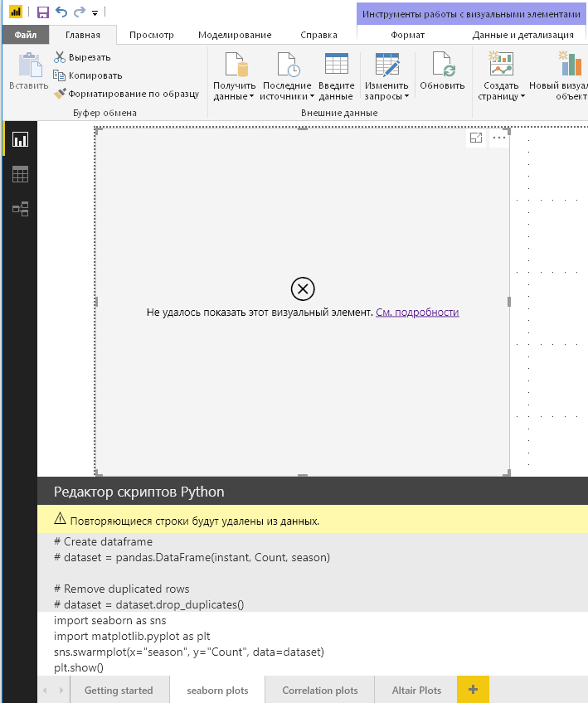Image resolution: width=588 pixels, height=703 pixels.
Task: Switch to Model relationships view in sidebar
Action: 20,209
